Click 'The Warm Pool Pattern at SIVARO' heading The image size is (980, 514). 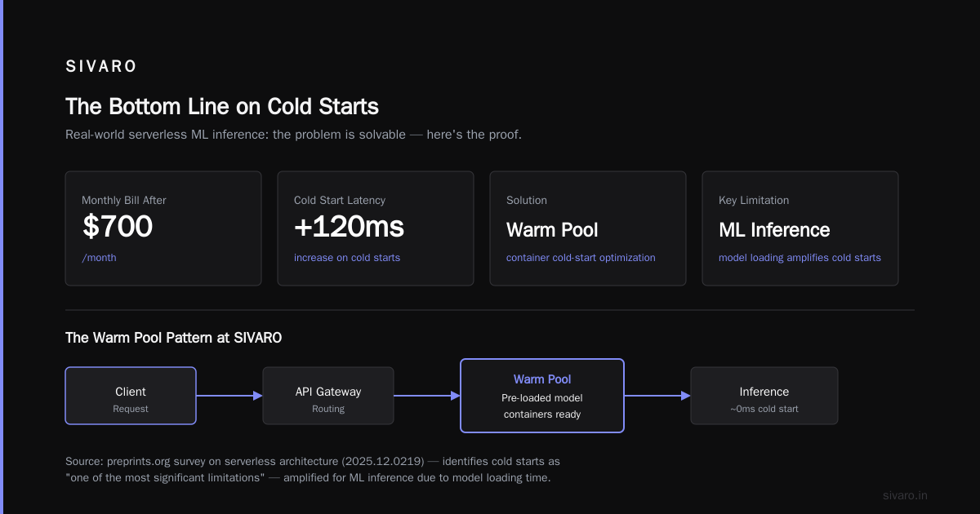pos(174,338)
